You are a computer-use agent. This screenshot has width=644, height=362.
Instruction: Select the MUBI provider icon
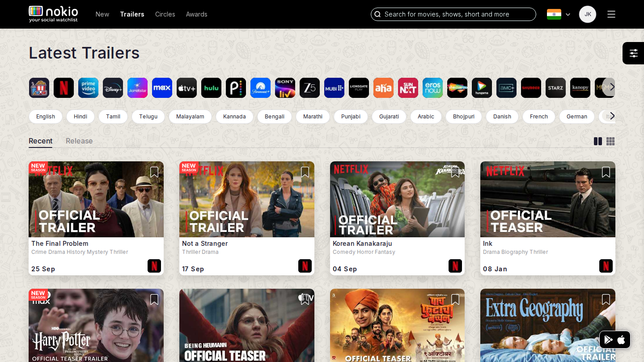[x=334, y=88]
